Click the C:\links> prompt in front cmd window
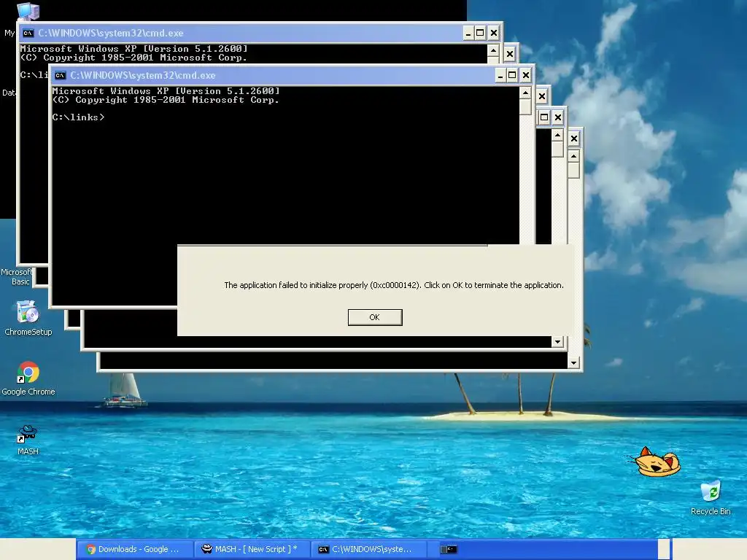 coord(78,117)
